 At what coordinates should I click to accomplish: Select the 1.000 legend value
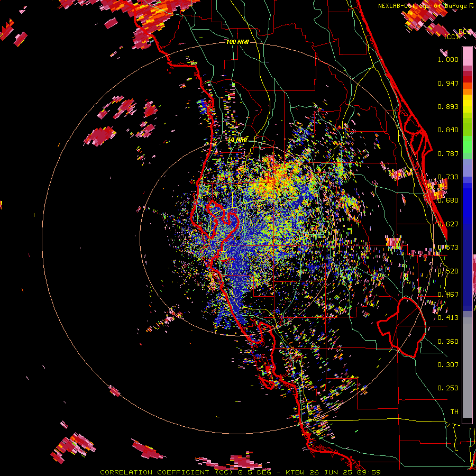[448, 59]
